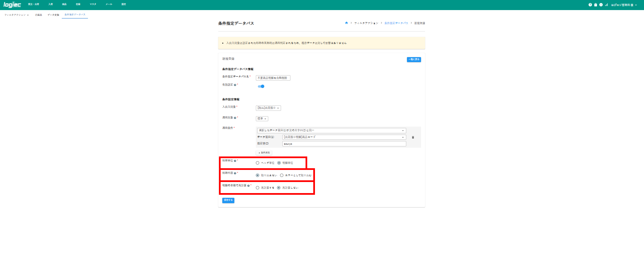Viewport: 644px width, 273px height.
Task: Select the ヘッダ単位 radio button
Action: 258,163
